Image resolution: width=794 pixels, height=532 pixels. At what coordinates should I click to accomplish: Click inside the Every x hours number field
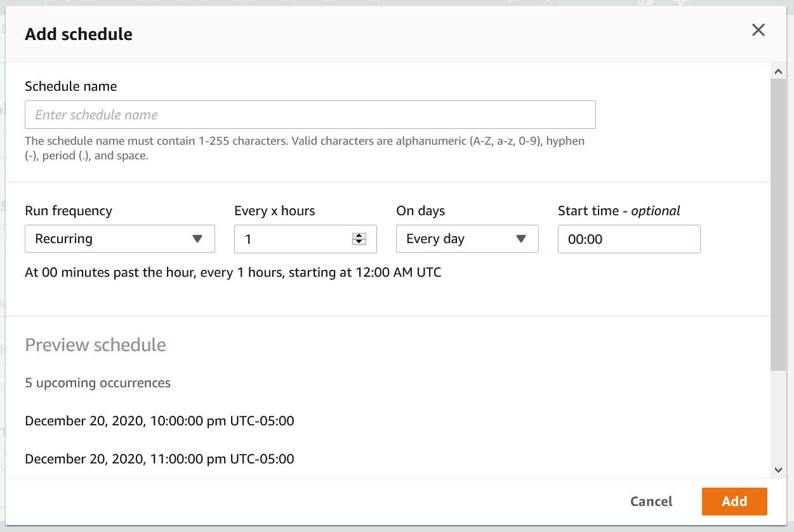[x=292, y=239]
